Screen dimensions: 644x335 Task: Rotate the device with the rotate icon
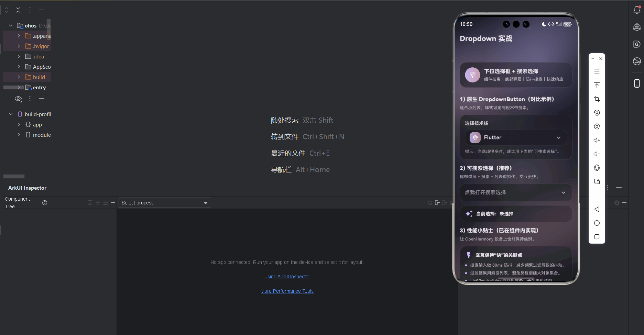(x=597, y=167)
